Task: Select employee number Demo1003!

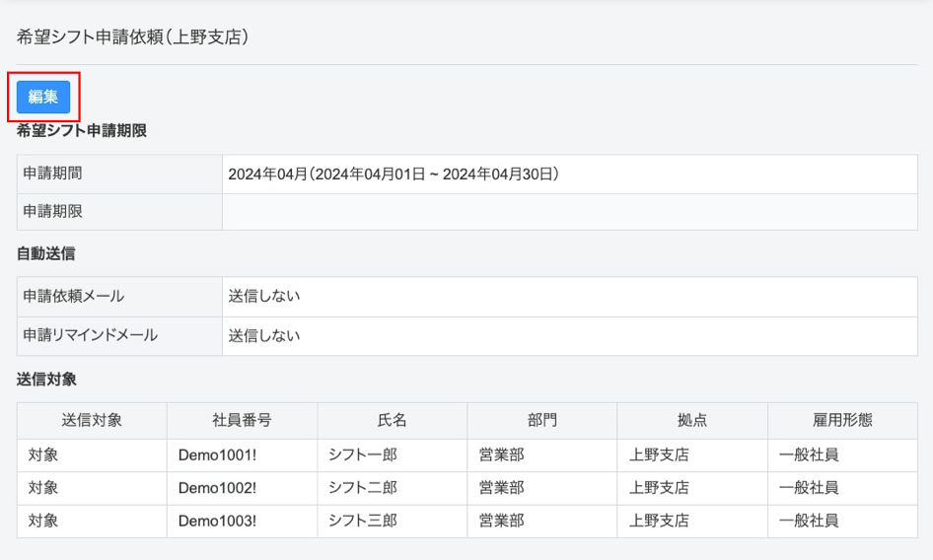Action: click(x=217, y=521)
